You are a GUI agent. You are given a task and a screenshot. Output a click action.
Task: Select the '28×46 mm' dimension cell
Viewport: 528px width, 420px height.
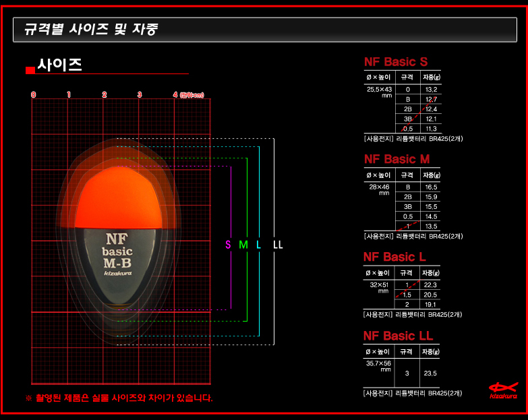380,189
